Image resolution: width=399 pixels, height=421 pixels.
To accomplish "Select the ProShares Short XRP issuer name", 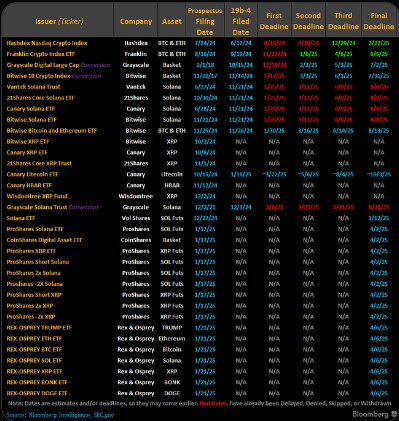I will click(34, 295).
